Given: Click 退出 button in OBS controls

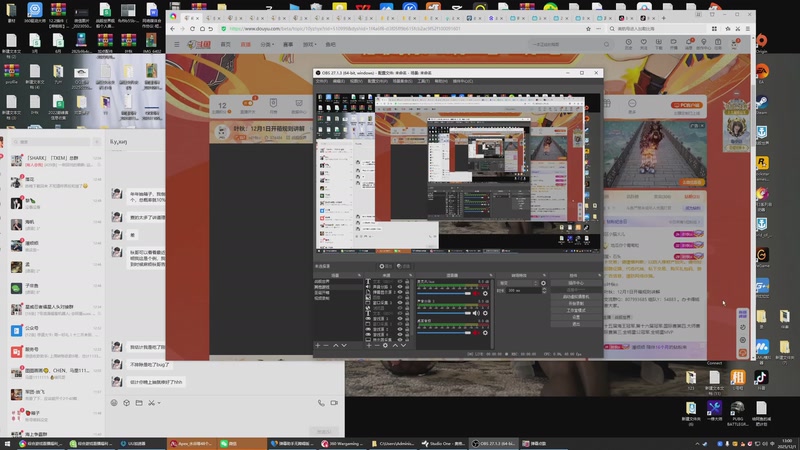Looking at the screenshot, I should [x=576, y=324].
